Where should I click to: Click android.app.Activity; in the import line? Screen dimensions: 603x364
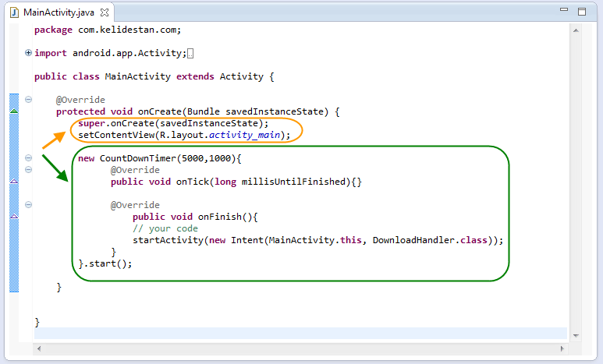129,53
